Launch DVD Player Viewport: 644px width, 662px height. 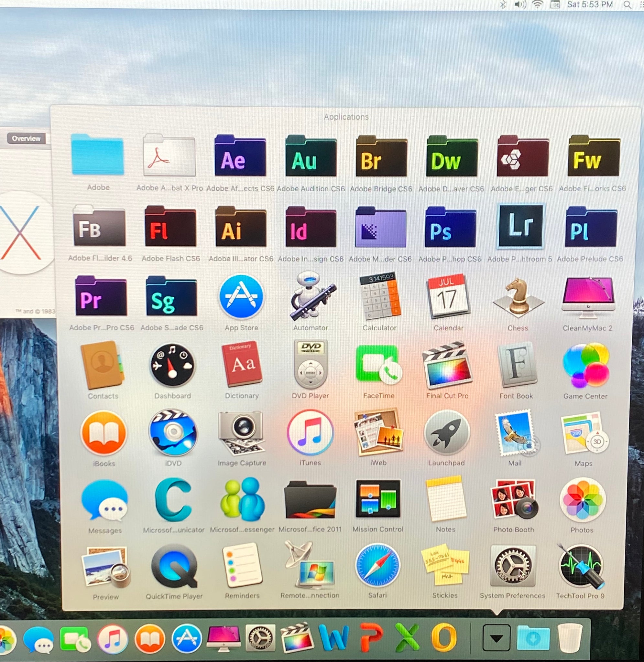pos(311,365)
